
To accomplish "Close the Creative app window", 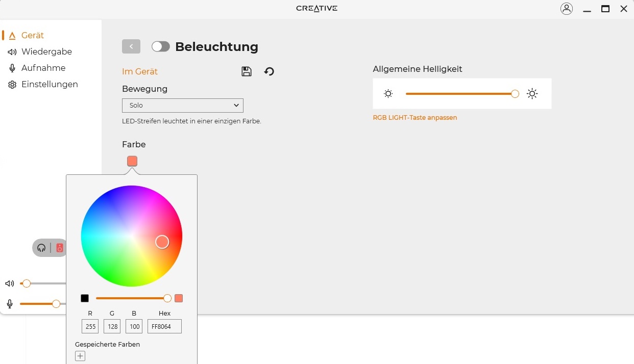I will [x=624, y=9].
